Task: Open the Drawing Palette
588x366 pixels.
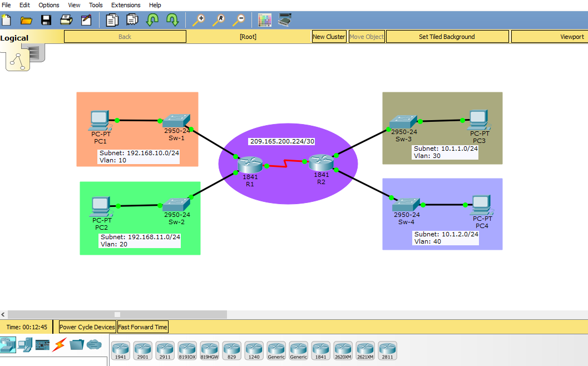Action: 265,20
